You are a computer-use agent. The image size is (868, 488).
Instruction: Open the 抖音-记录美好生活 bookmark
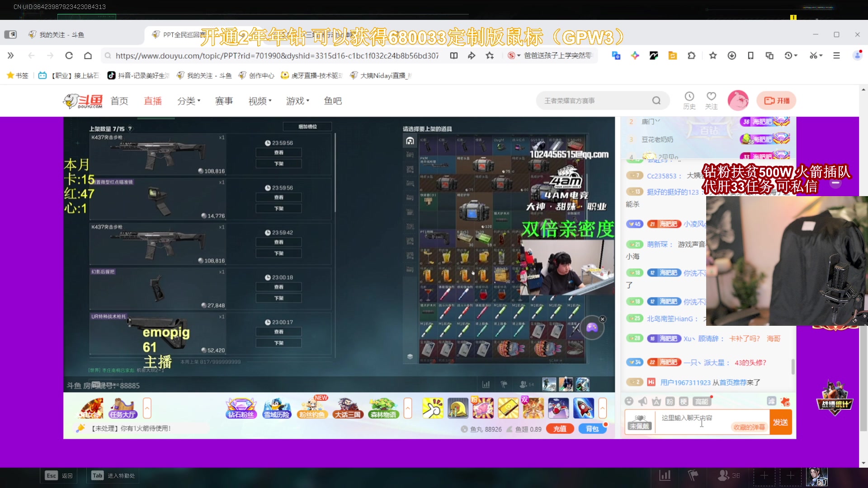[x=138, y=75]
